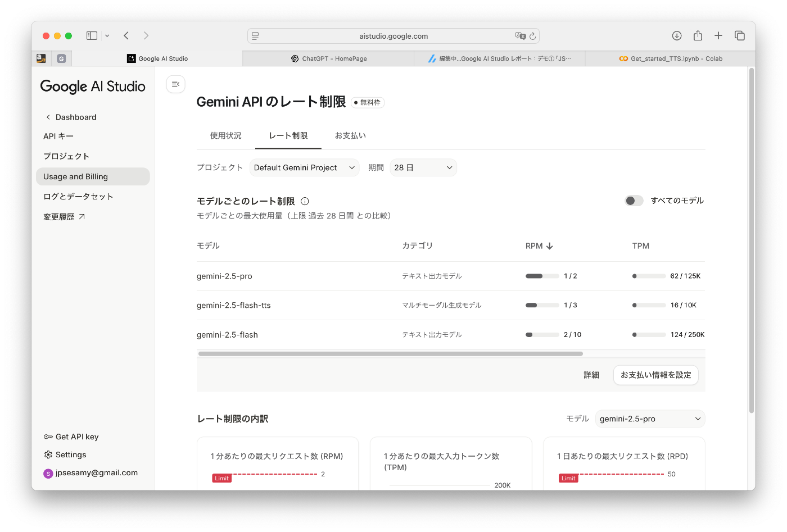Click the モデル column header
This screenshot has height=532, width=787.
pyautogui.click(x=208, y=246)
